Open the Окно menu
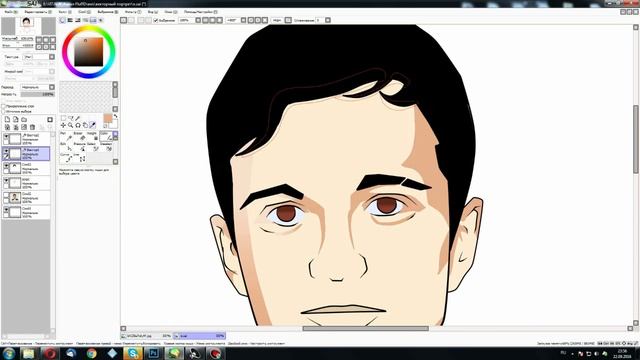The width and height of the screenshot is (640, 360). (171, 12)
